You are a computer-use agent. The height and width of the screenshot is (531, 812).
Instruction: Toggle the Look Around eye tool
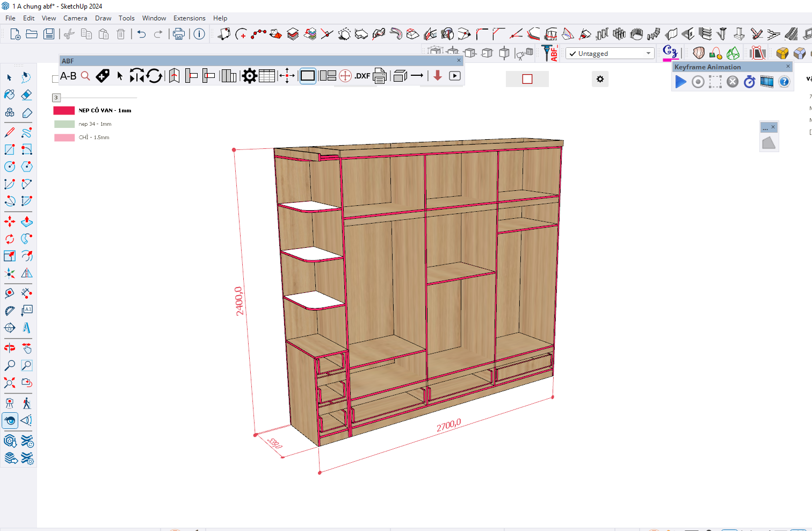tap(10, 420)
